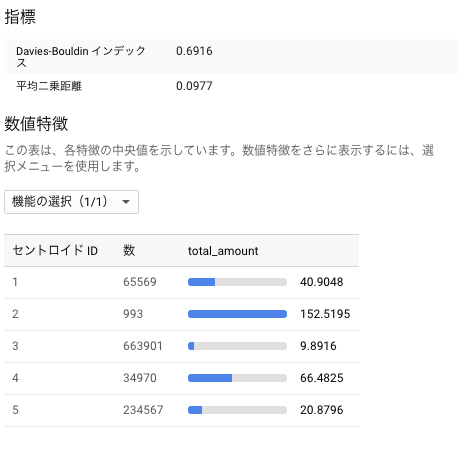Select the value 0.6916

[194, 51]
